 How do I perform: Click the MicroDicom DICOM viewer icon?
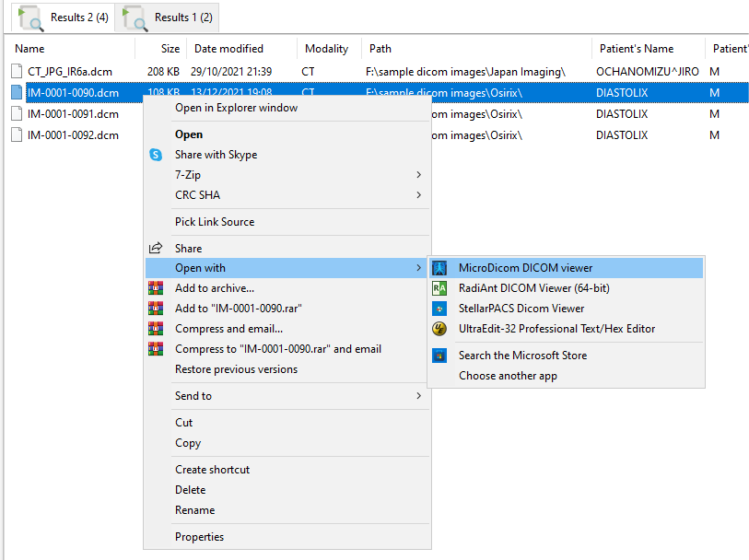[439, 268]
